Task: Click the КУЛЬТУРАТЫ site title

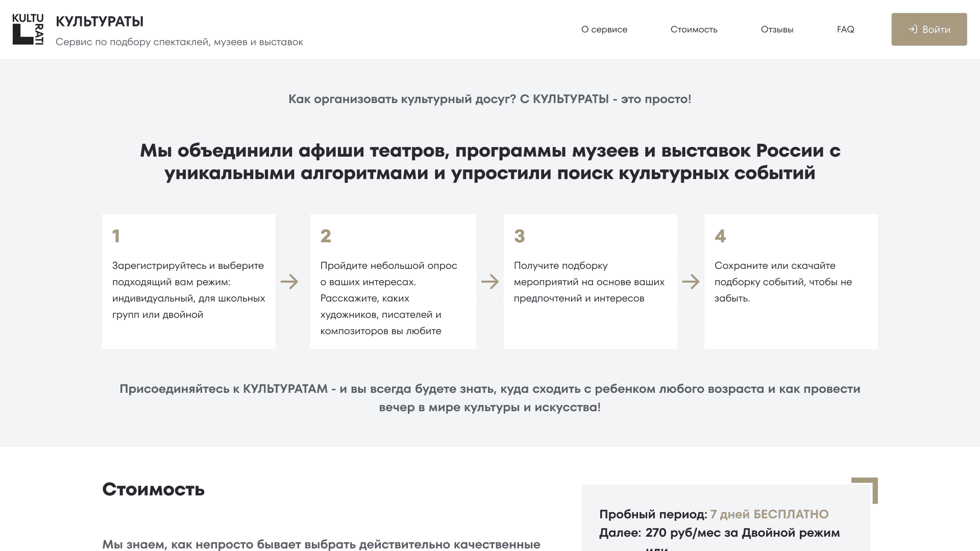Action: (100, 21)
